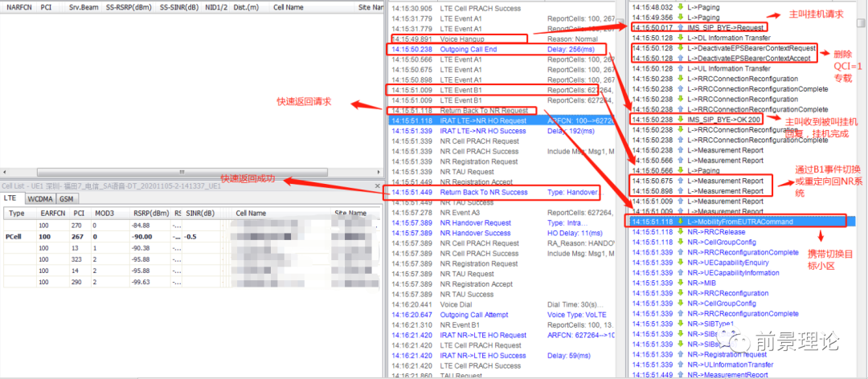Click arrow icon beside L->DL Information Transfer
The height and width of the screenshot is (379, 868).
pyautogui.click(x=681, y=38)
